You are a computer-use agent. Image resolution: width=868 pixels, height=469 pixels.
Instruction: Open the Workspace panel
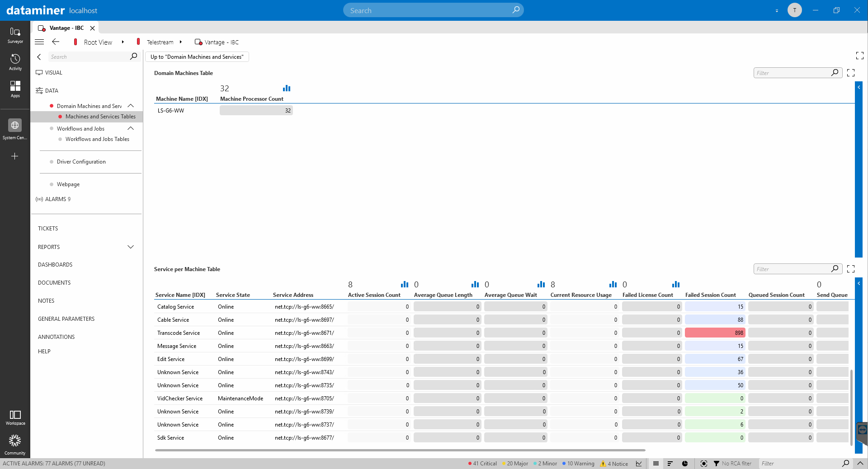click(x=15, y=417)
